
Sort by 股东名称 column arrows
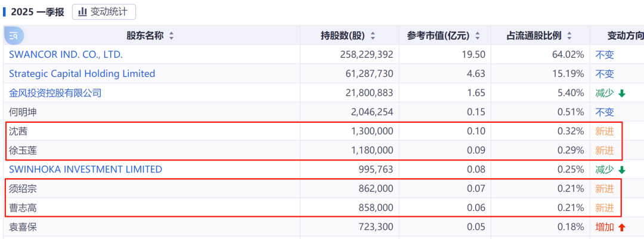pyautogui.click(x=171, y=36)
